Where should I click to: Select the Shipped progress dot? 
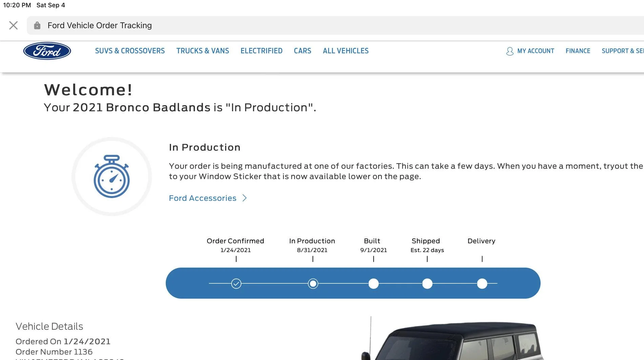click(x=427, y=283)
